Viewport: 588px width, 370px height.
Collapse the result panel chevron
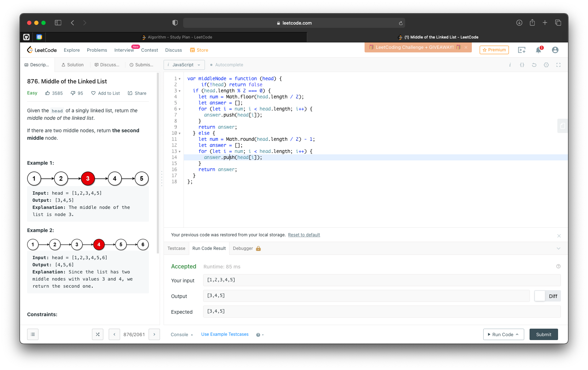point(558,248)
